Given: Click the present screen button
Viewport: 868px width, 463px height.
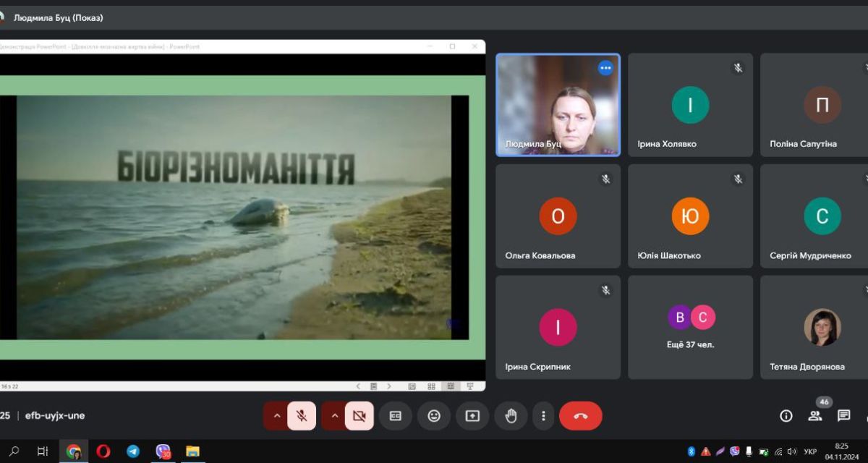Looking at the screenshot, I should click(472, 416).
